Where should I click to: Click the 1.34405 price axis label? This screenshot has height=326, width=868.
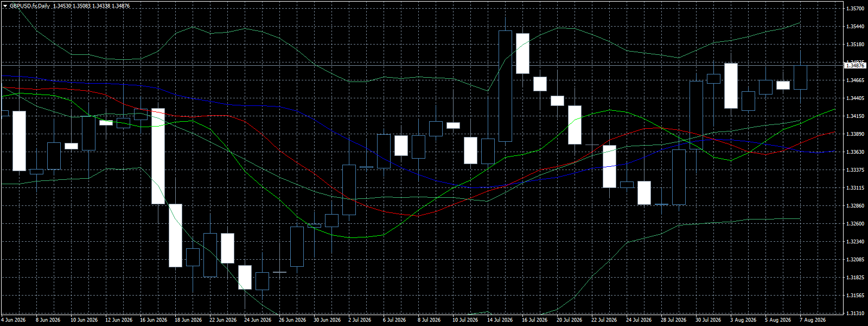click(x=855, y=98)
